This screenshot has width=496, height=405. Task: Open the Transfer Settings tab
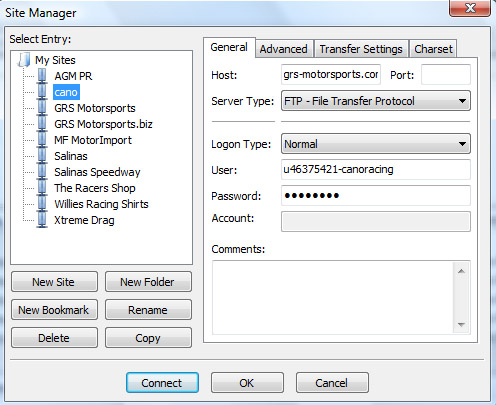(x=361, y=49)
